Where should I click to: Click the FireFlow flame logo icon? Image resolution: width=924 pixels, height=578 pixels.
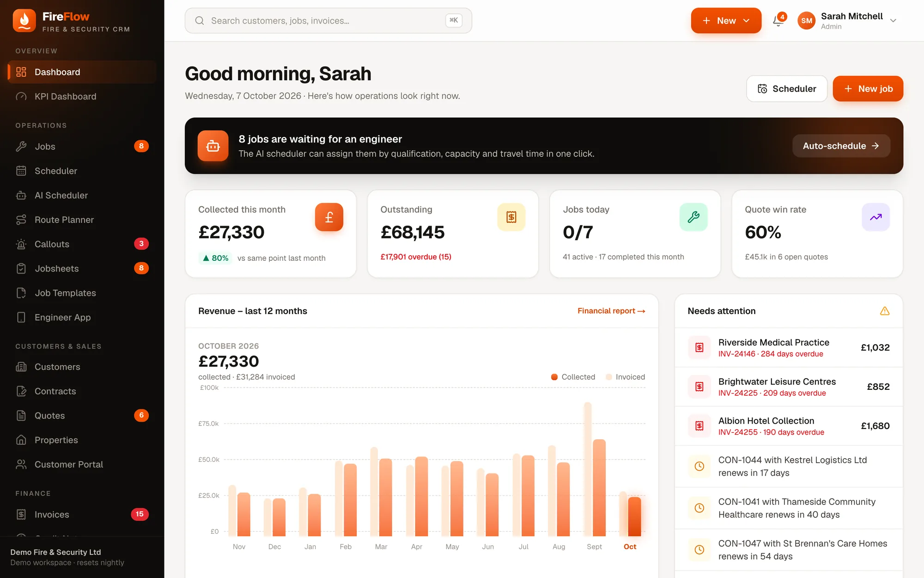24,21
